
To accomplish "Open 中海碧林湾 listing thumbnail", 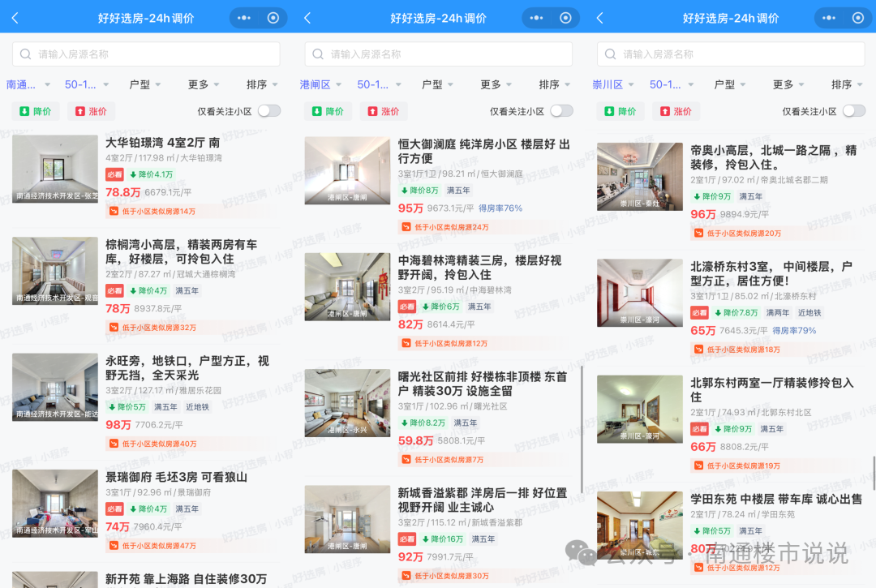I will [x=347, y=286].
